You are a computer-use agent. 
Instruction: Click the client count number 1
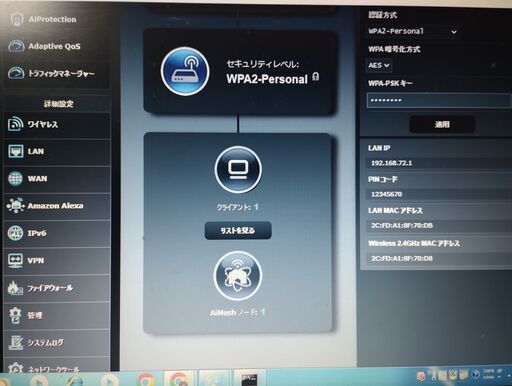(x=256, y=207)
